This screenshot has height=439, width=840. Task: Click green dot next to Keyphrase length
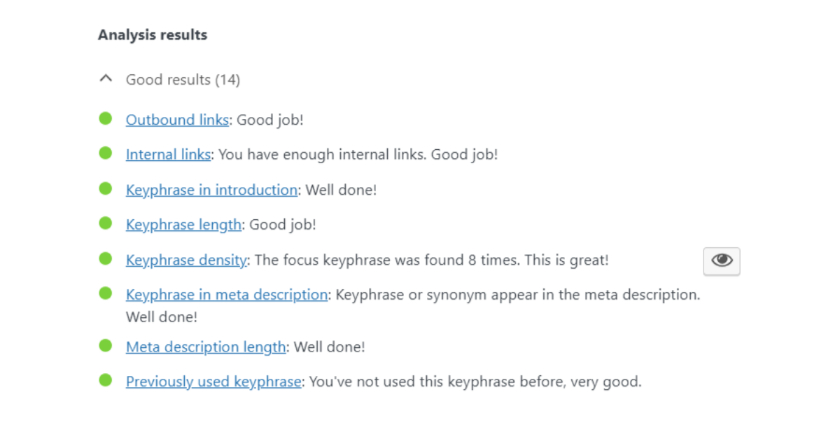pos(106,223)
